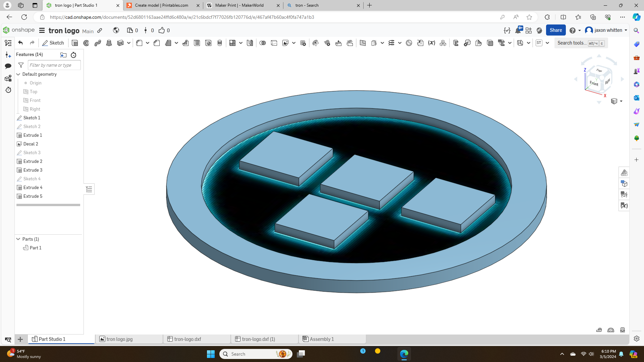Select Extrude 3 in feature list

click(33, 170)
